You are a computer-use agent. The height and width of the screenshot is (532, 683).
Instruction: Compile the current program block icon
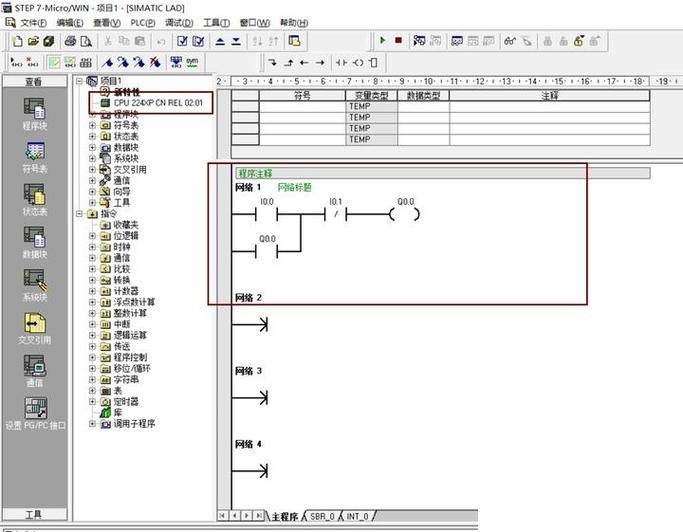click(x=183, y=41)
